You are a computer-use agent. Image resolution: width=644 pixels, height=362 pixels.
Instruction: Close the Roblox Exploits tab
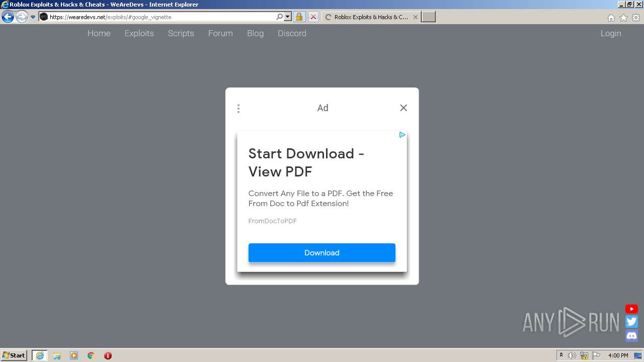(x=415, y=17)
